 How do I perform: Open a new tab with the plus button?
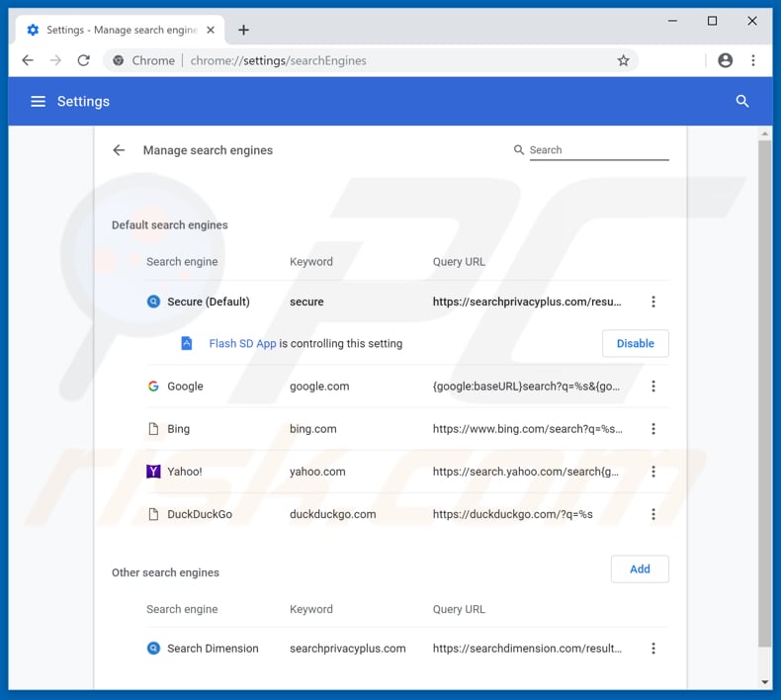[x=243, y=30]
